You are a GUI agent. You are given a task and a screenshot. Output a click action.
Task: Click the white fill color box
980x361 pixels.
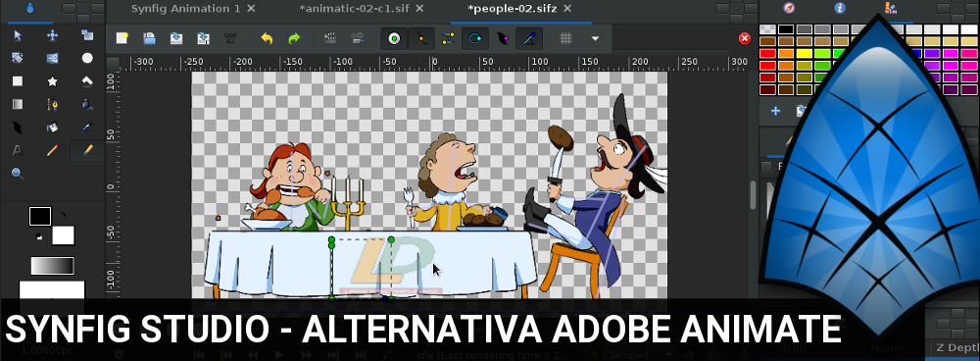[63, 235]
